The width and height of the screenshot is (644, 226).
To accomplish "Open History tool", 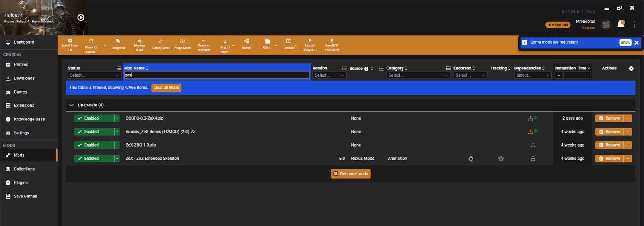I will coord(246,44).
